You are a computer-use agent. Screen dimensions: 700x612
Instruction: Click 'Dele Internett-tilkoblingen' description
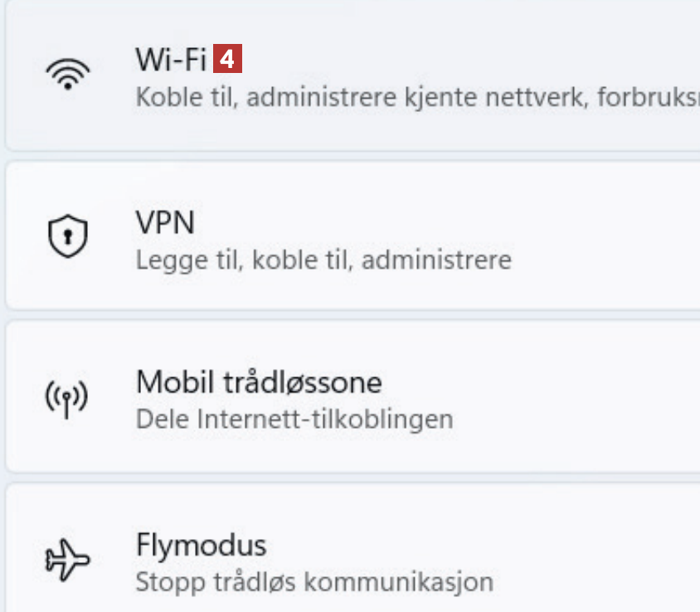pos(294,419)
